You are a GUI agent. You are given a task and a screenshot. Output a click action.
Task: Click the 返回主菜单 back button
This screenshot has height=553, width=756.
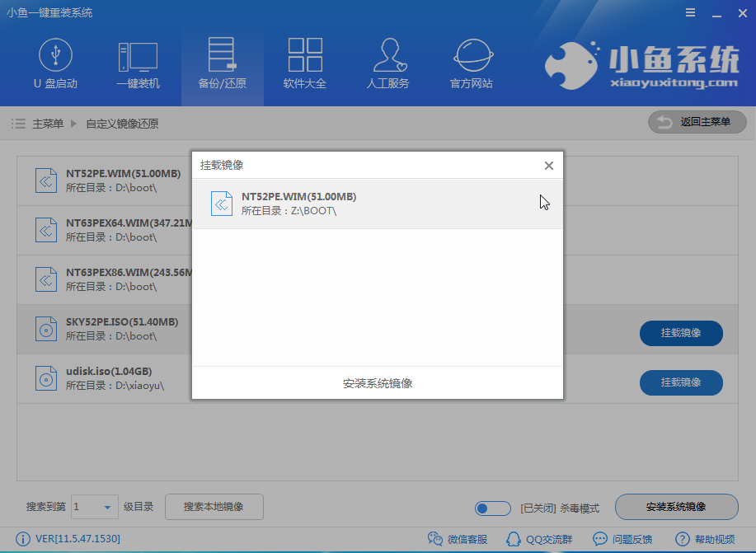click(697, 123)
